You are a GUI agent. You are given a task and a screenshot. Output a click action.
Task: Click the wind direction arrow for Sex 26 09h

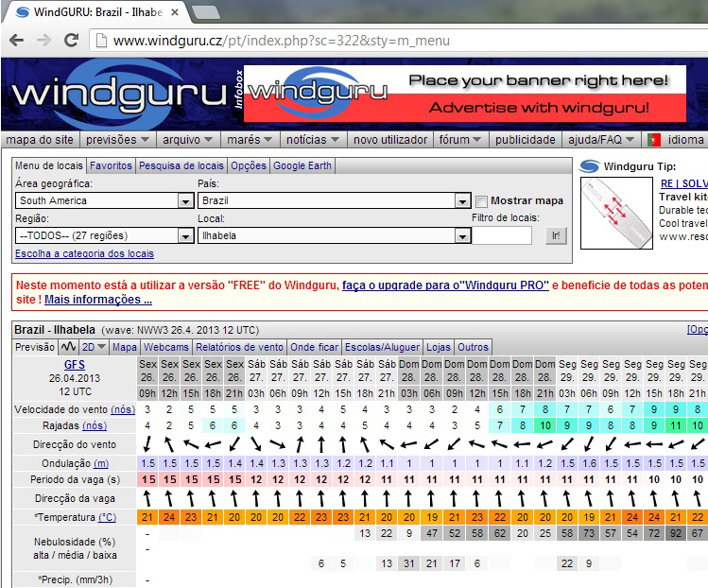[147, 444]
